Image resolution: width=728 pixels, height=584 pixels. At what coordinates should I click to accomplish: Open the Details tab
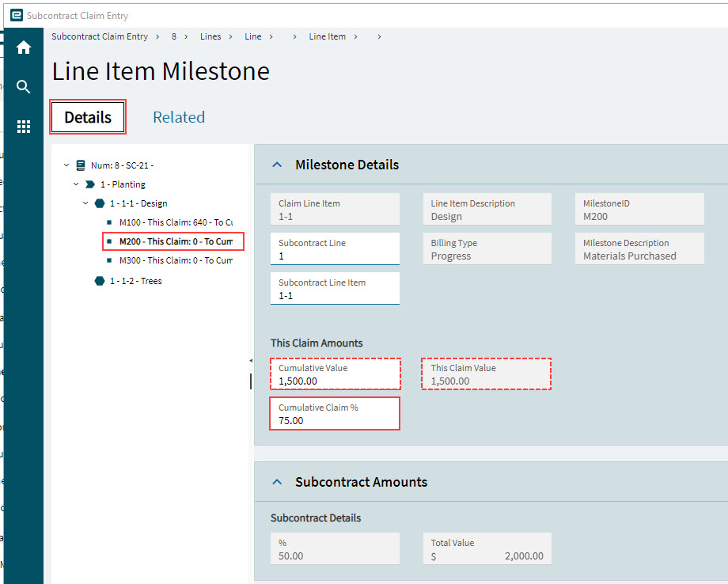coord(88,117)
